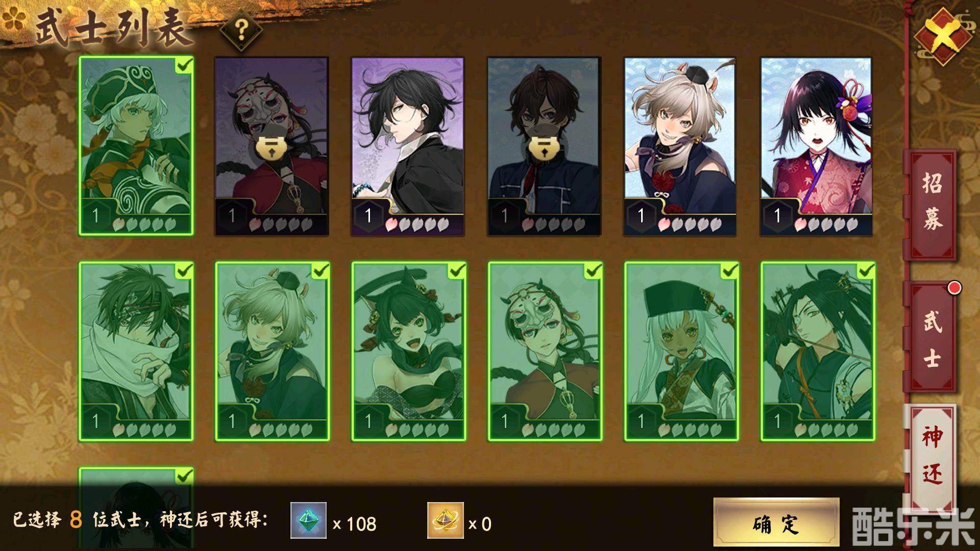Uncheck the scarf ninja card checkmark

pyautogui.click(x=184, y=270)
